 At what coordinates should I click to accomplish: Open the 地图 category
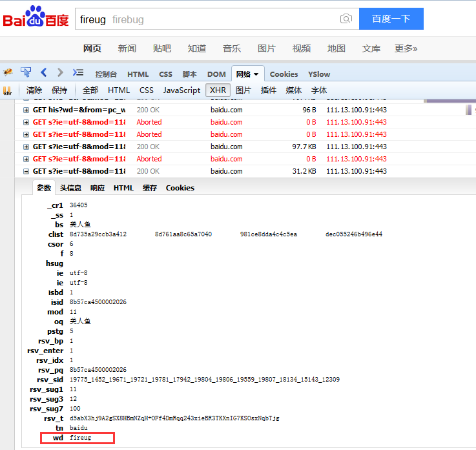point(336,48)
